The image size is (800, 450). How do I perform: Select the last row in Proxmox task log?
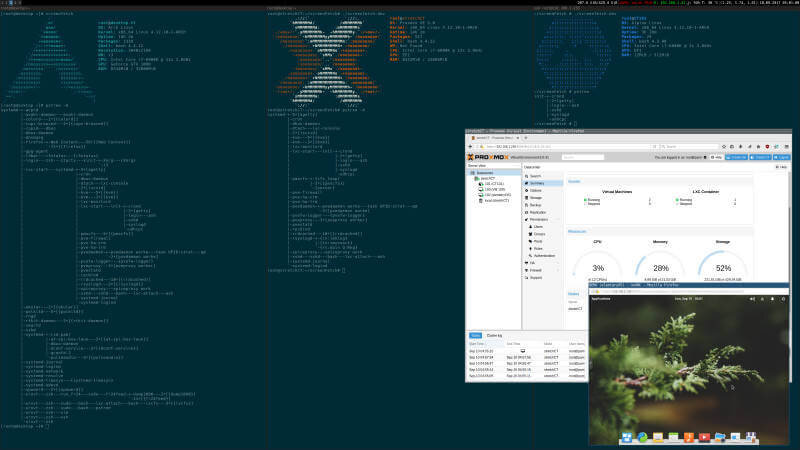click(527, 376)
